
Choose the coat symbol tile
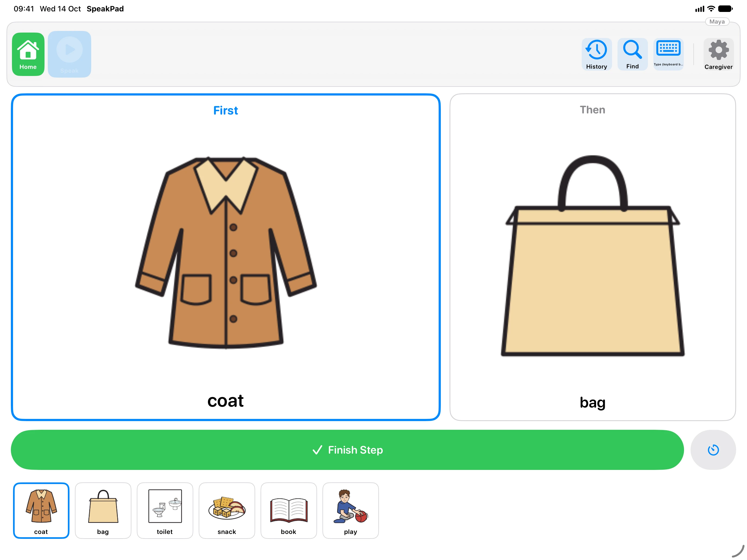pos(41,510)
